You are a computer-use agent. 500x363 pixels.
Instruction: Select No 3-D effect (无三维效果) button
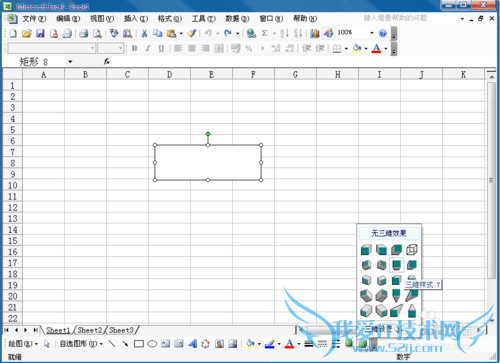coord(389,233)
